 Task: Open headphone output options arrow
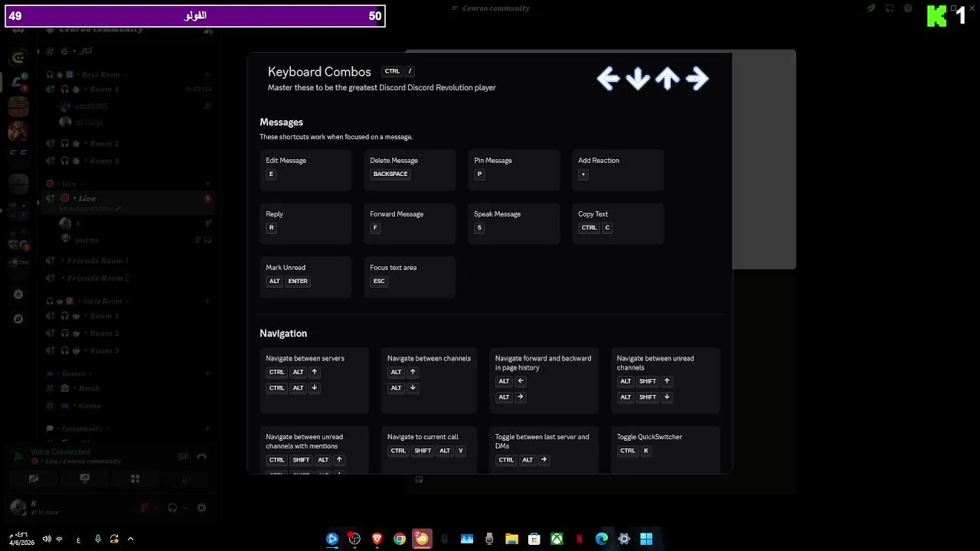tap(185, 507)
